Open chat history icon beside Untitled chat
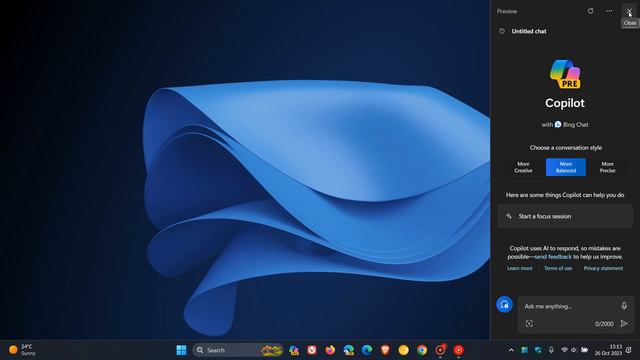The height and width of the screenshot is (360, 640). (502, 31)
